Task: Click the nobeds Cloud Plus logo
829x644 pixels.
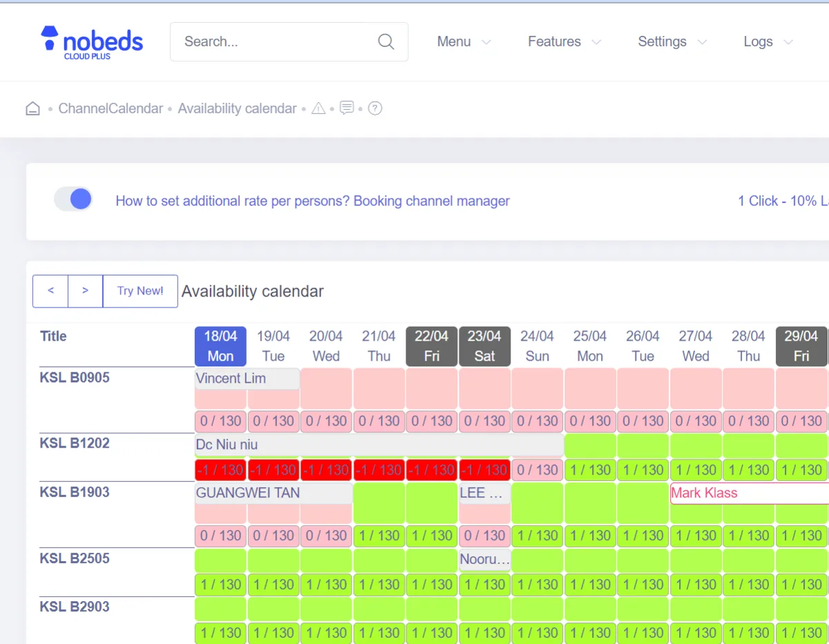Action: (x=93, y=41)
